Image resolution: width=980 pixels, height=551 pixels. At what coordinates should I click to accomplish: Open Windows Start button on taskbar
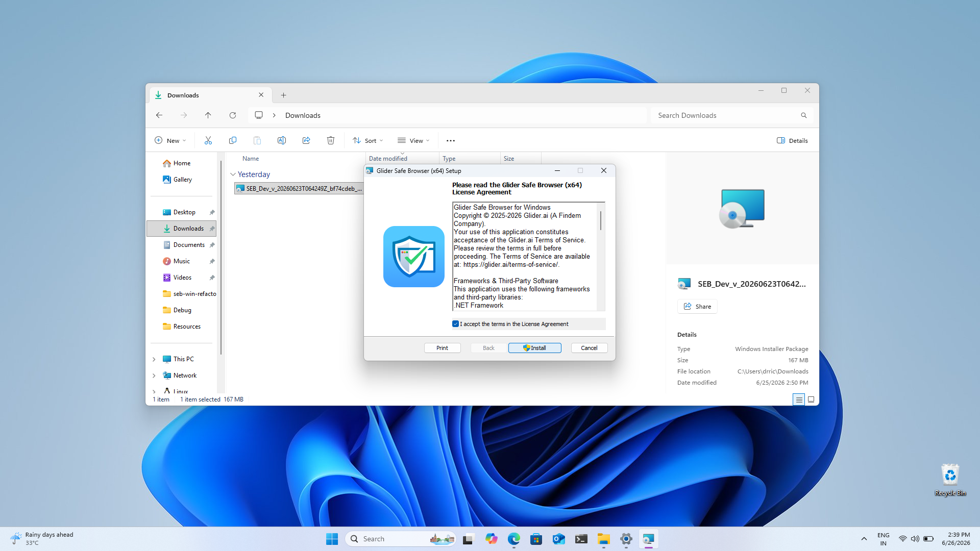point(332,539)
